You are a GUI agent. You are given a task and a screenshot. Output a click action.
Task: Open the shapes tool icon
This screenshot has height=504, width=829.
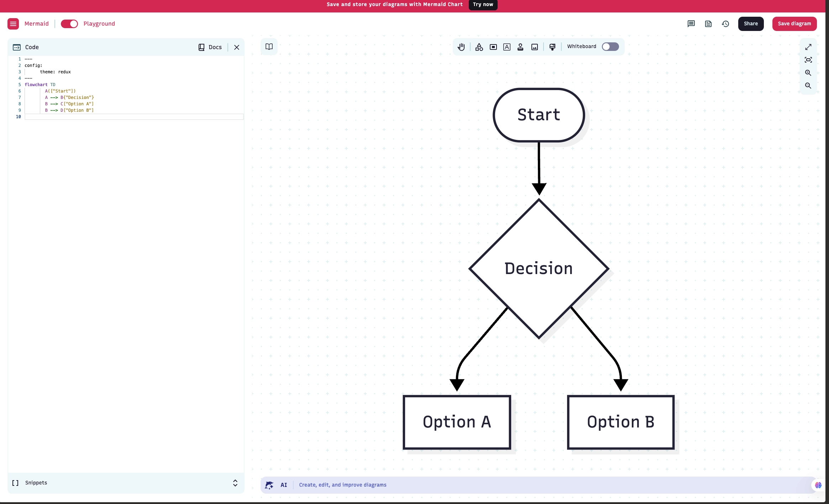pyautogui.click(x=479, y=47)
